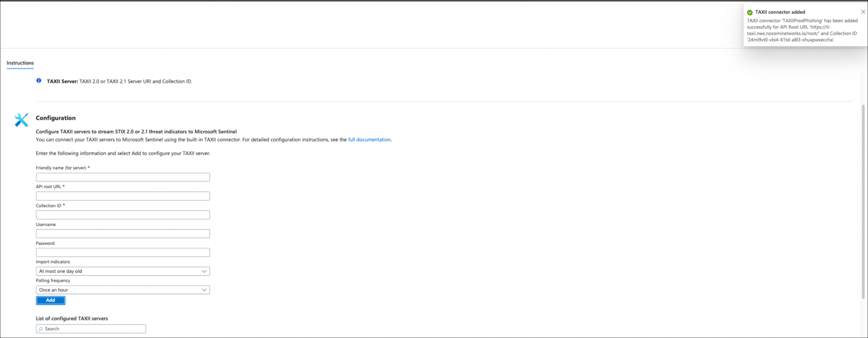Click the 'TAXII connector added' notification title
Image resolution: width=868 pixels, height=338 pixels.
[780, 12]
